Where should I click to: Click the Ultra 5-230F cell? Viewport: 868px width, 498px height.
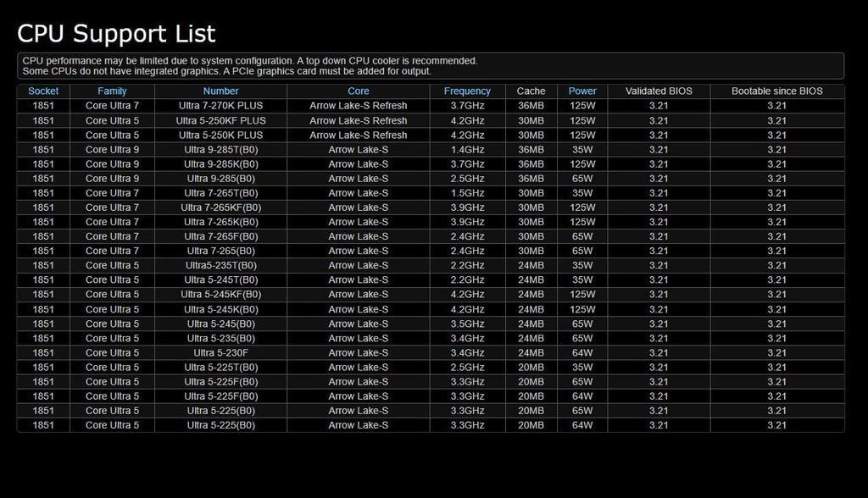tap(221, 352)
